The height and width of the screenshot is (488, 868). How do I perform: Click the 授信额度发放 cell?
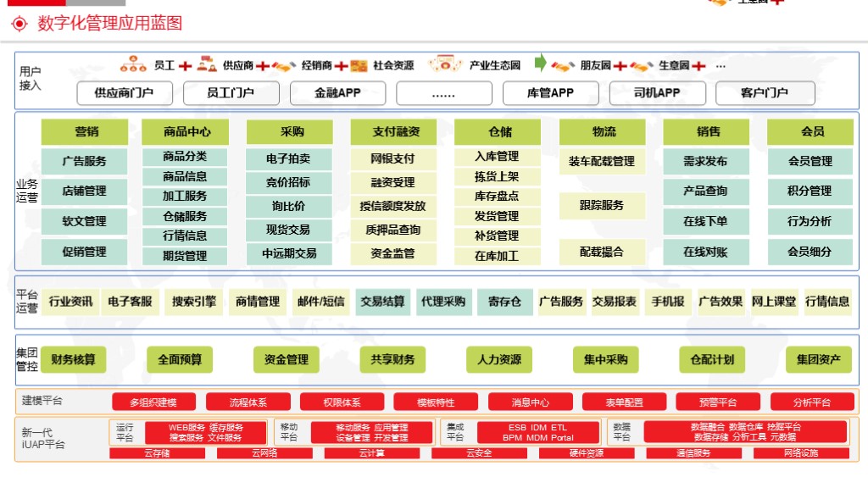pos(393,207)
